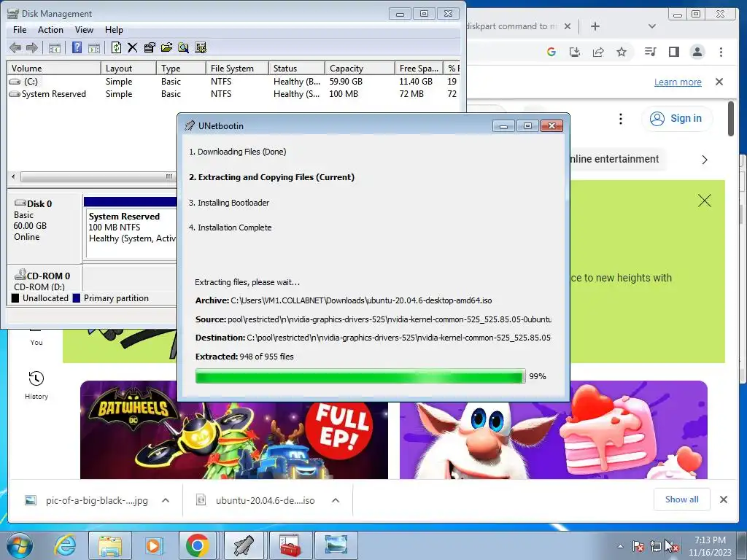747x560 pixels.
Task: Click the next chips arrow on YouTube
Action: coord(705,160)
